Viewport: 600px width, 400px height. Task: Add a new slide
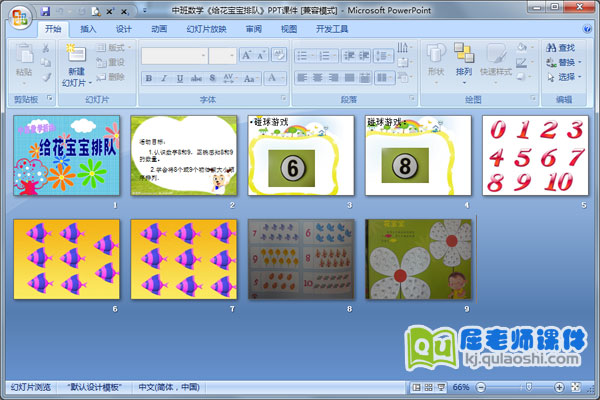click(76, 54)
